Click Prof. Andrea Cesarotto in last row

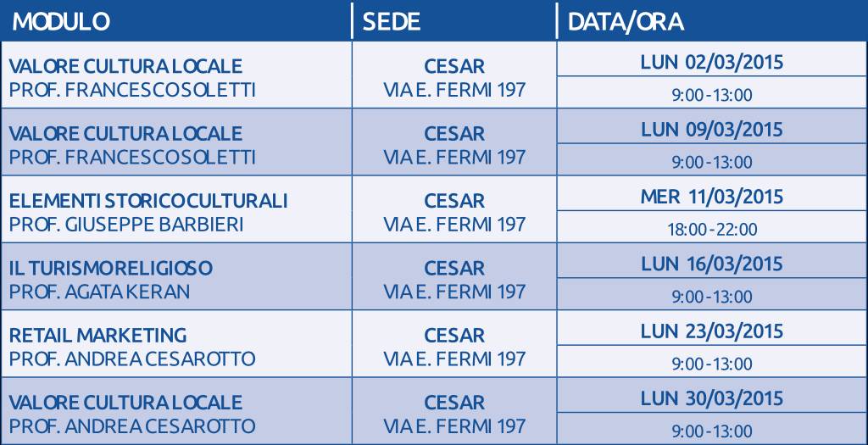coord(132,426)
